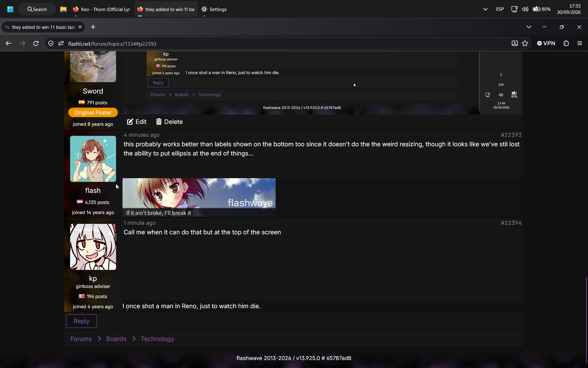Delete Sword's post
This screenshot has height=368, width=588.
tap(169, 122)
